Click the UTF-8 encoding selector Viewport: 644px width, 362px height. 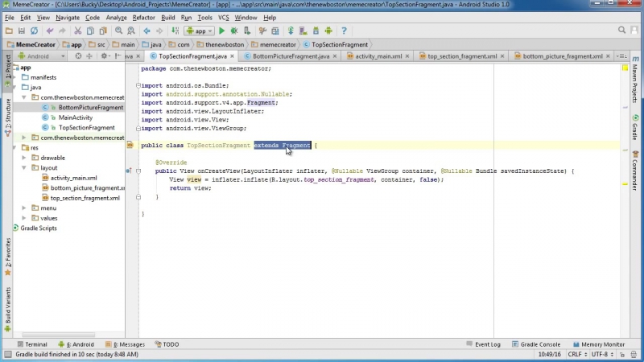602,354
